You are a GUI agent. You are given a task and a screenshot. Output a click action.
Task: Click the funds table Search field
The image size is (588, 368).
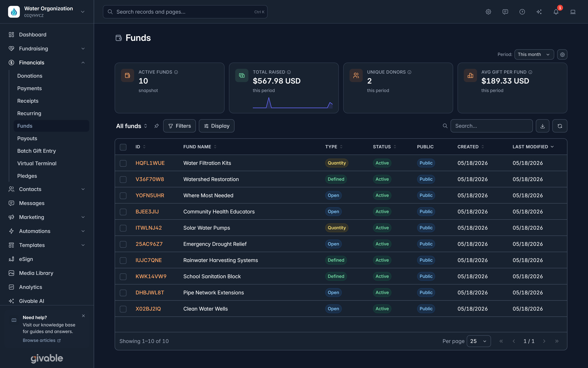[491, 126]
